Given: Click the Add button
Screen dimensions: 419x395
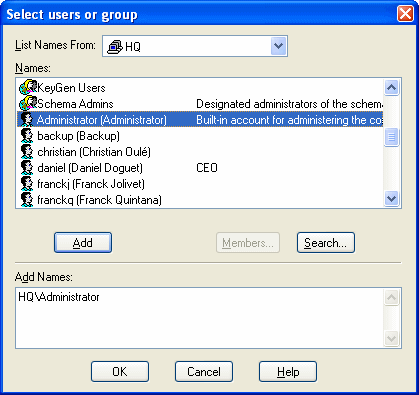Looking at the screenshot, I should click(x=83, y=243).
